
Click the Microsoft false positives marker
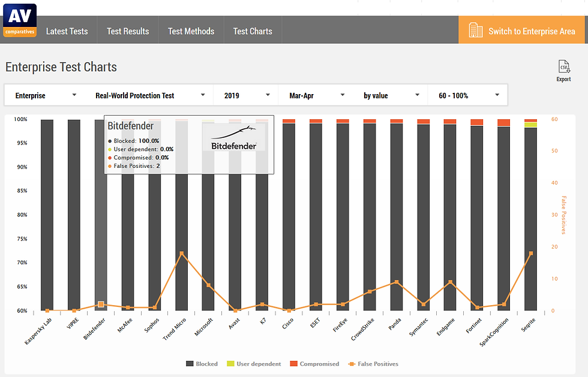point(208,285)
